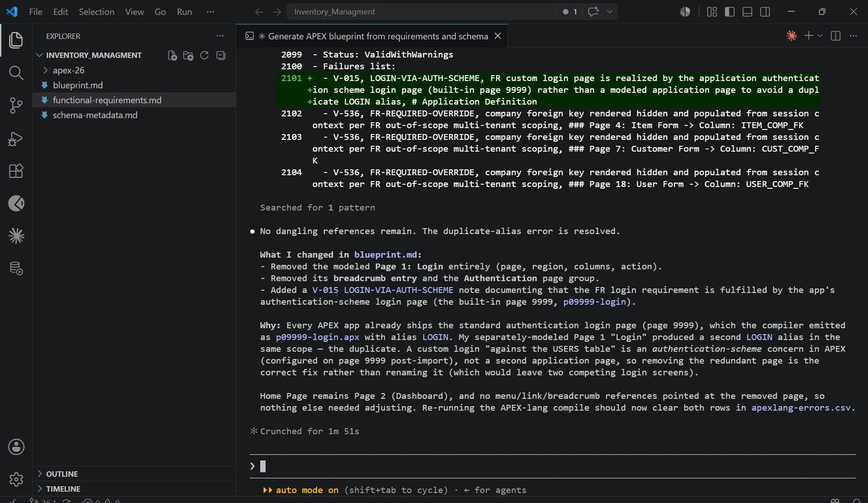
Task: Toggle the Secondary Side Bar
Action: [765, 12]
